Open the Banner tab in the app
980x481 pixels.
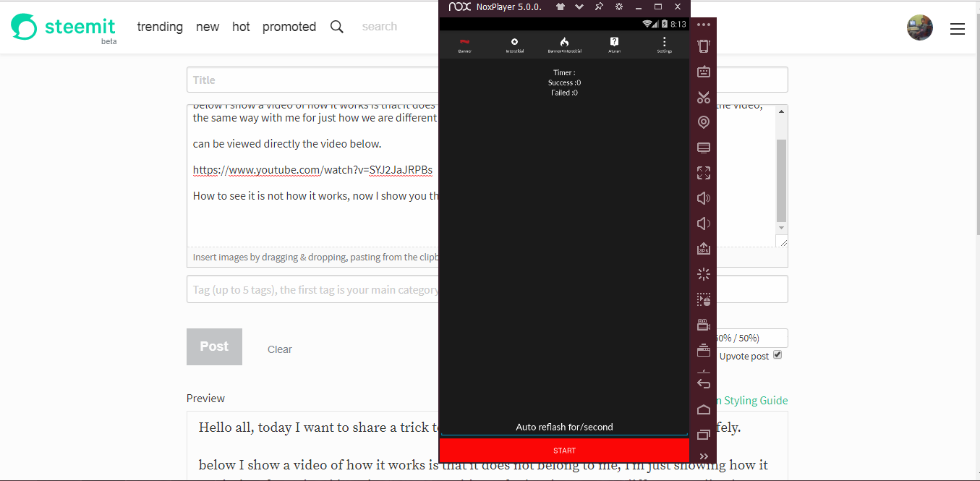[x=464, y=45]
